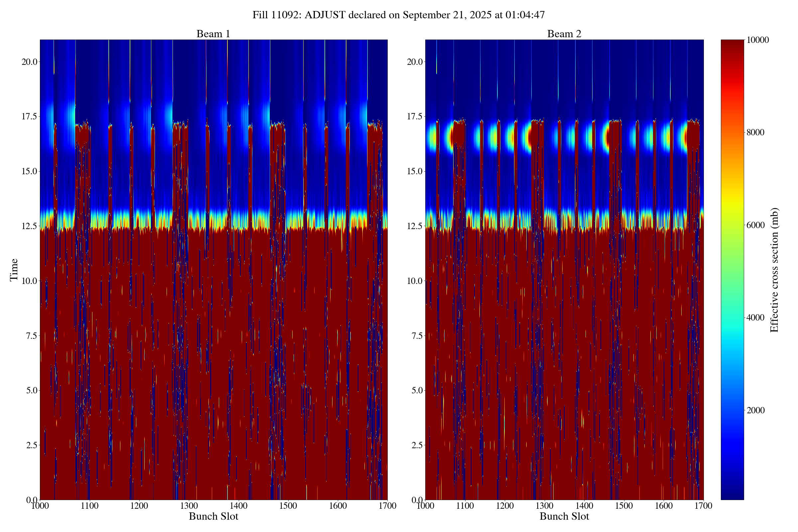The height and width of the screenshot is (532, 798).
Task: Click the 20.0 y-tick of Beam 1
Action: pos(29,62)
